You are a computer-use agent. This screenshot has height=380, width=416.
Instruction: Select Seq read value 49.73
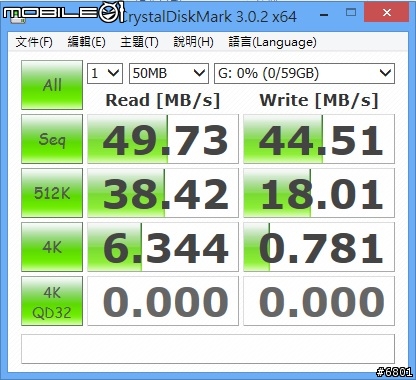click(163, 139)
